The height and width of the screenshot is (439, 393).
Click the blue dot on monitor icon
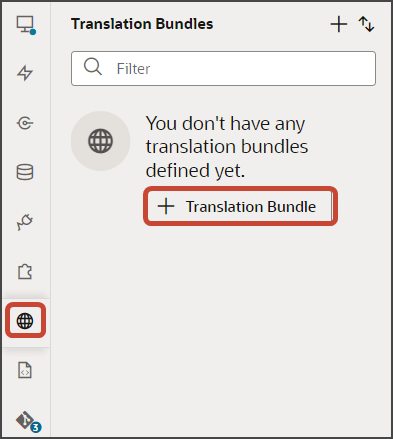33,32
